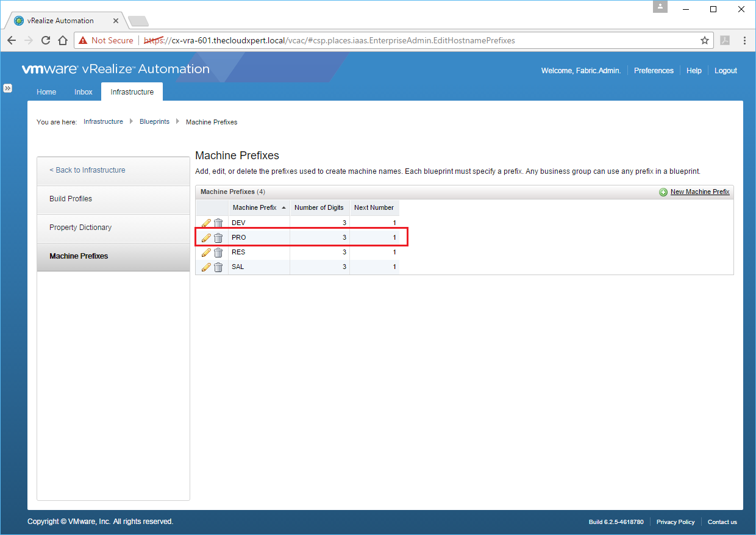Viewport: 756px width, 535px height.
Task: Delete the DEV machine prefix via trash icon
Action: pos(218,223)
